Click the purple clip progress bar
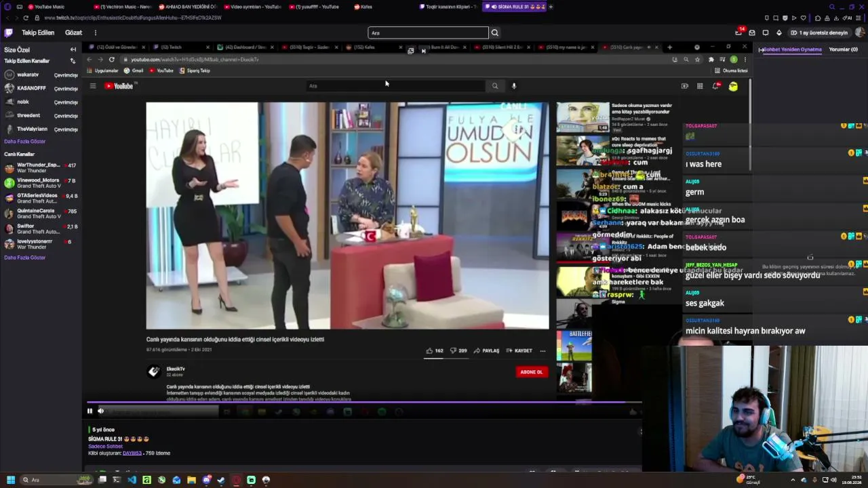Screen dimensions: 868x488 [364, 403]
